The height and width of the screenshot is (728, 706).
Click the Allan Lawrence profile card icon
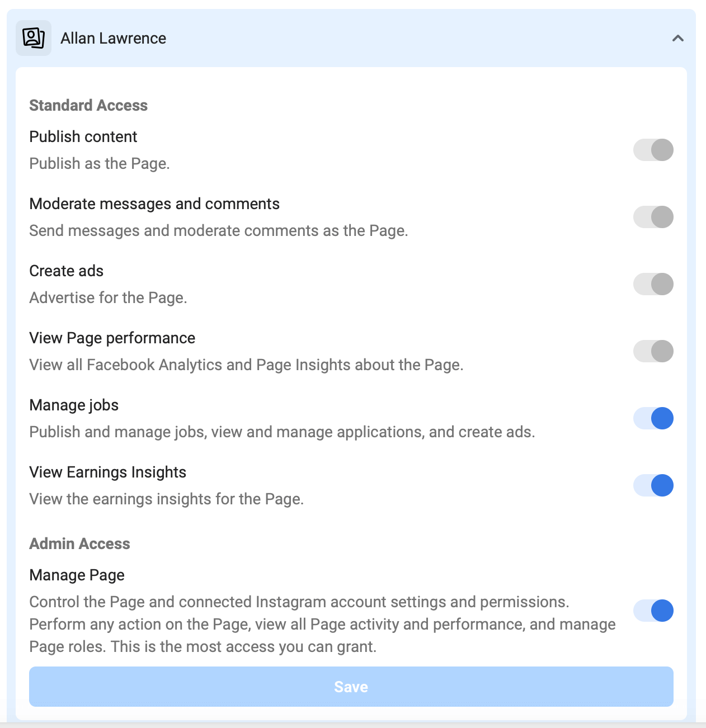pyautogui.click(x=33, y=37)
